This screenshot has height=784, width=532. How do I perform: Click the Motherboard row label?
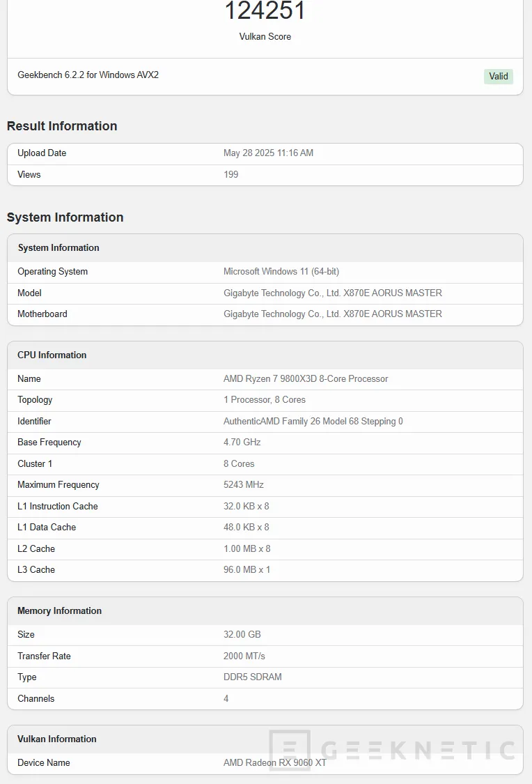click(42, 314)
